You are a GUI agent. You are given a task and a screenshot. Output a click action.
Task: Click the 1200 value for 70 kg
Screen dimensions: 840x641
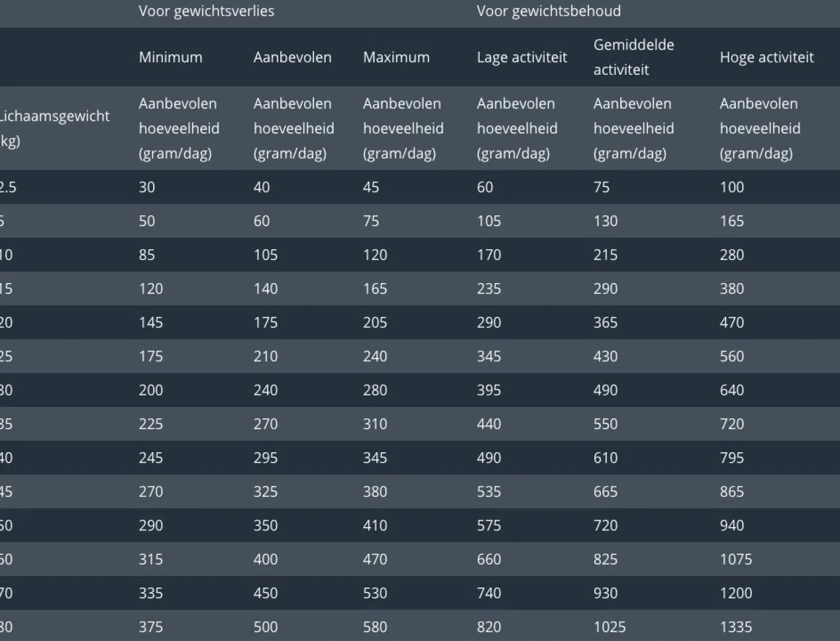click(x=735, y=593)
